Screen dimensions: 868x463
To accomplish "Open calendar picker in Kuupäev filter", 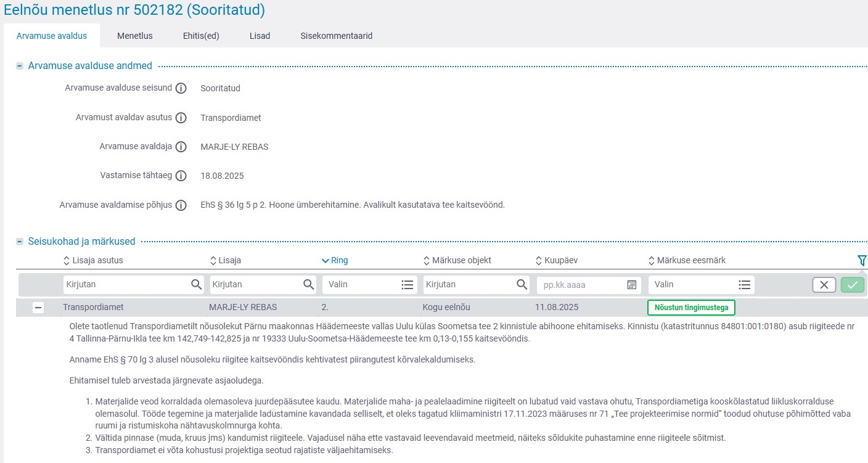I will [631, 285].
